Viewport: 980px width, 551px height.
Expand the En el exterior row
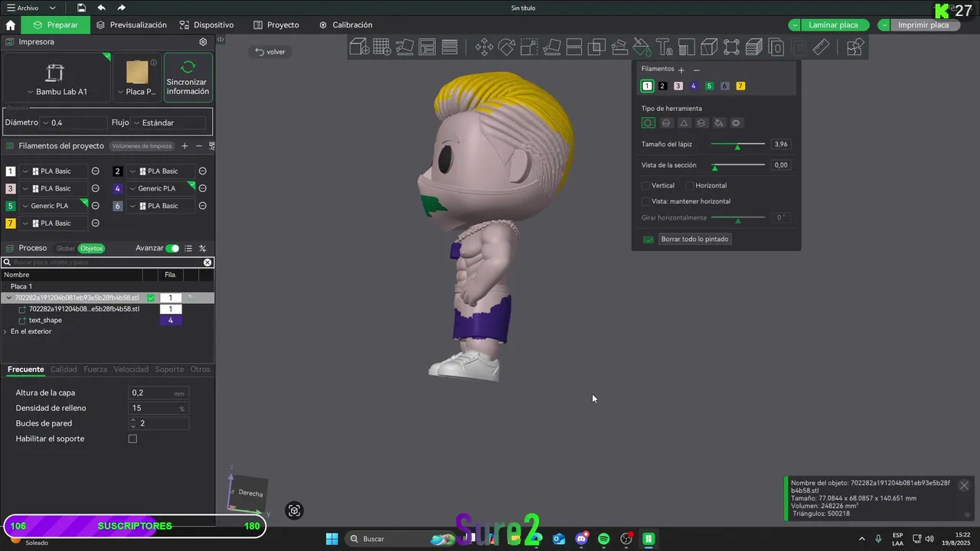(x=5, y=331)
